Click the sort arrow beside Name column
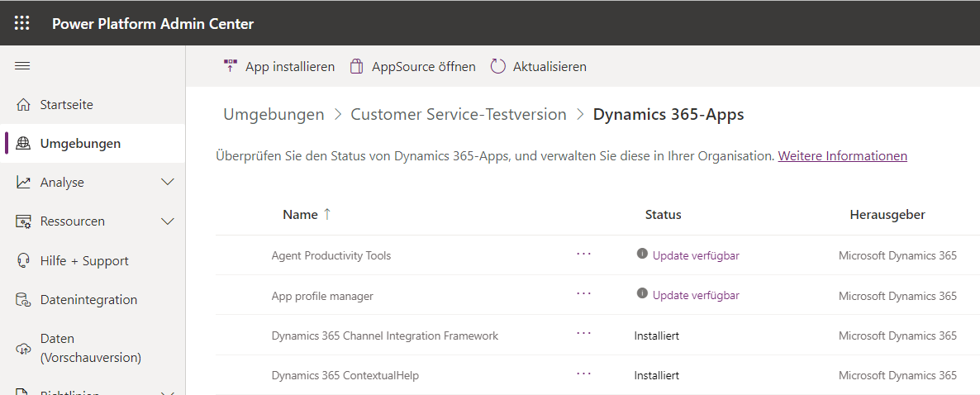The image size is (980, 395). [326, 214]
